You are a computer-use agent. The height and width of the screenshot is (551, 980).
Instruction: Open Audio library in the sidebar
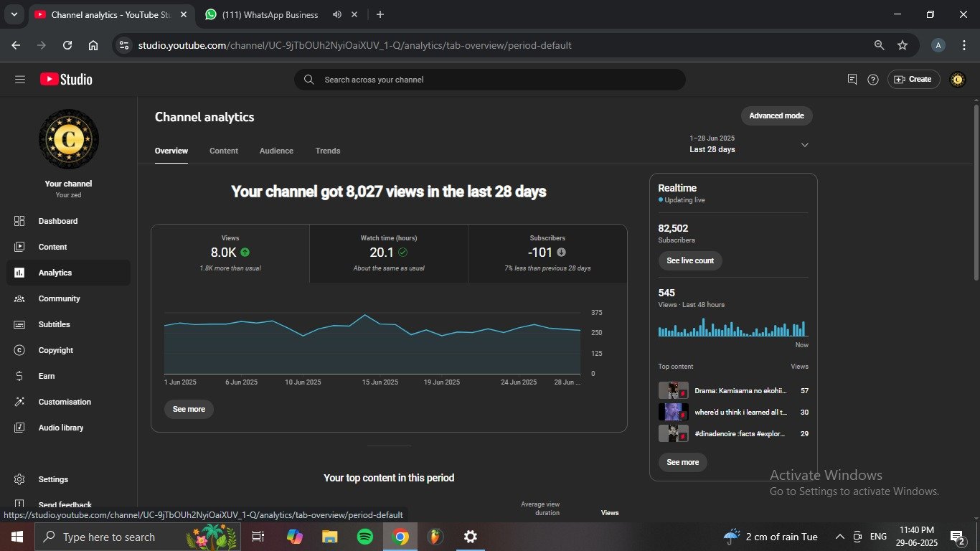tap(69, 428)
